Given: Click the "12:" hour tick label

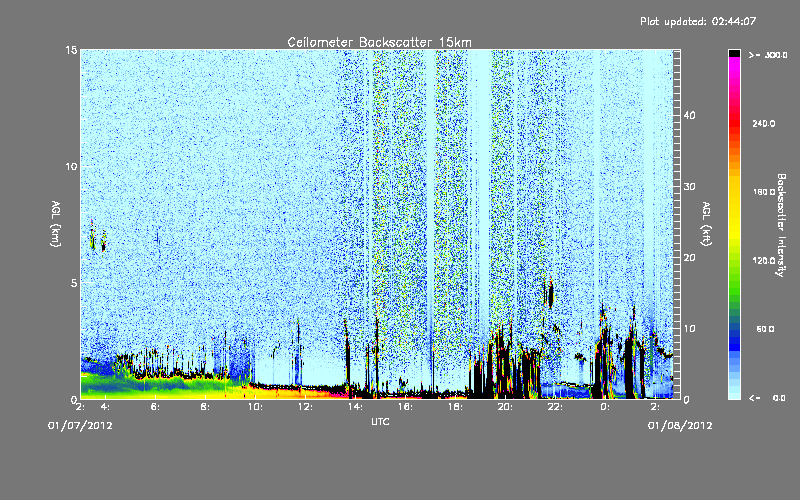Looking at the screenshot, I should [x=305, y=407].
